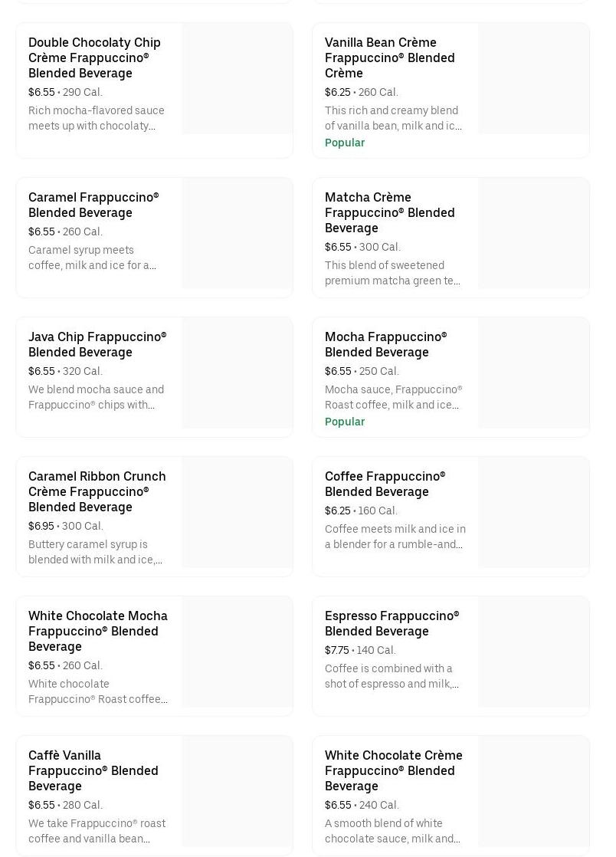Image resolution: width=616 pixels, height=857 pixels.
Task: Click the Popular label under Mocha Frappuccino
Action: click(345, 422)
